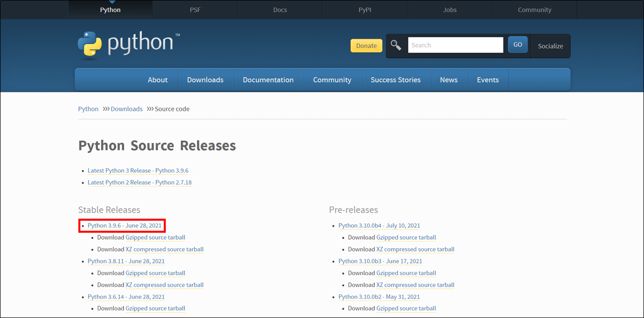The image size is (644, 318).
Task: Download Python 3.8.11 XZ compressed source tarball
Action: click(165, 285)
